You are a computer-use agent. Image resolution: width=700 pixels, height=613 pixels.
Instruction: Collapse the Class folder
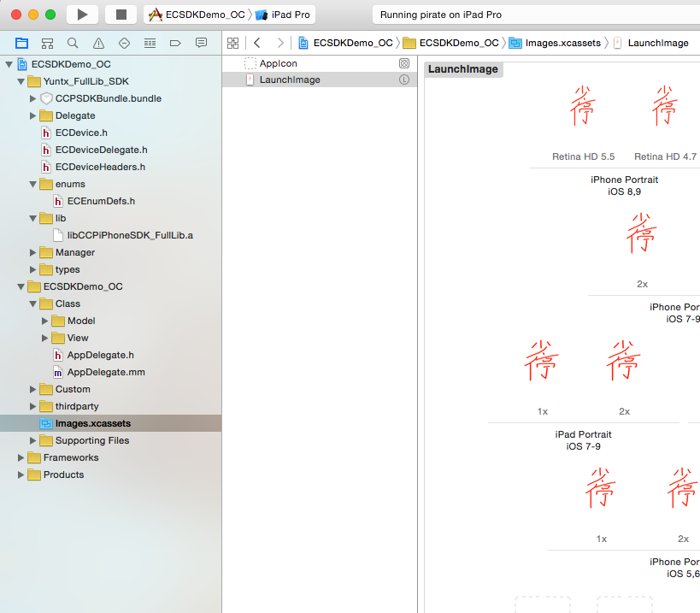pyautogui.click(x=32, y=304)
